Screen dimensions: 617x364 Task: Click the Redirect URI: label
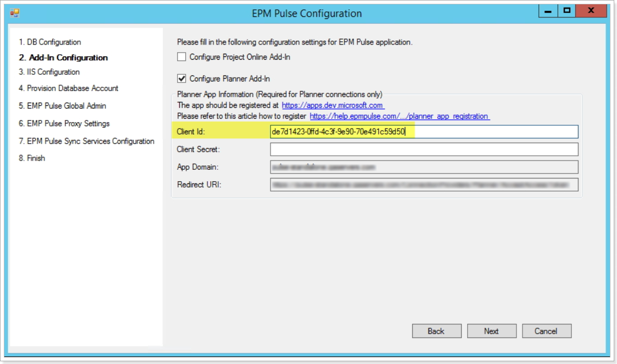click(x=199, y=185)
